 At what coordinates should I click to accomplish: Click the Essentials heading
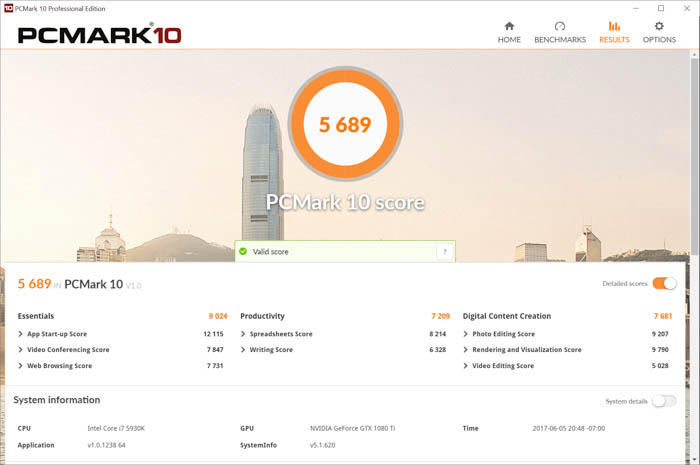coord(36,316)
